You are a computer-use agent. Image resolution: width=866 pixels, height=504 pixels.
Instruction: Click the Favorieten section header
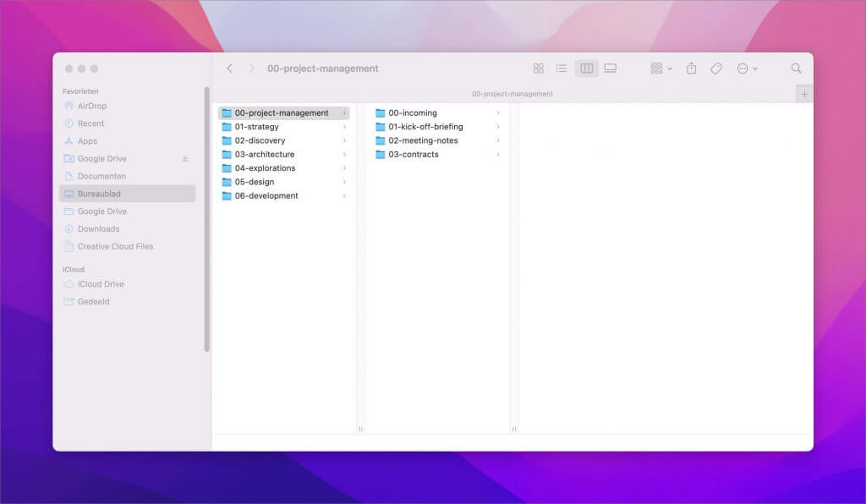tap(80, 91)
